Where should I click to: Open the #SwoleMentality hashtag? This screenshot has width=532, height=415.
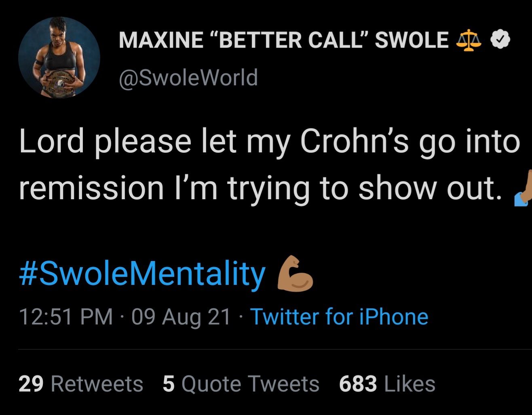coord(142,274)
